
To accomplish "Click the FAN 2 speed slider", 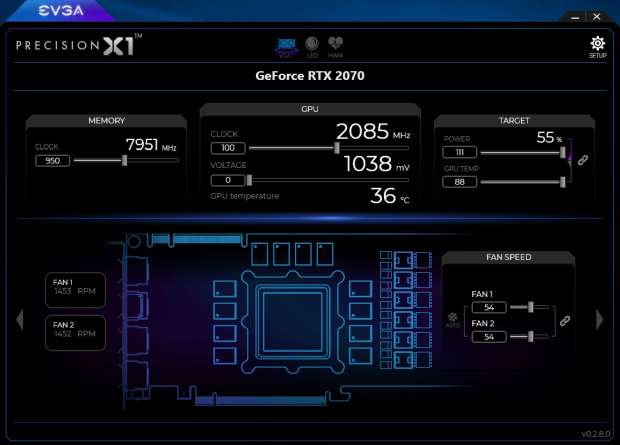I will coord(529,337).
